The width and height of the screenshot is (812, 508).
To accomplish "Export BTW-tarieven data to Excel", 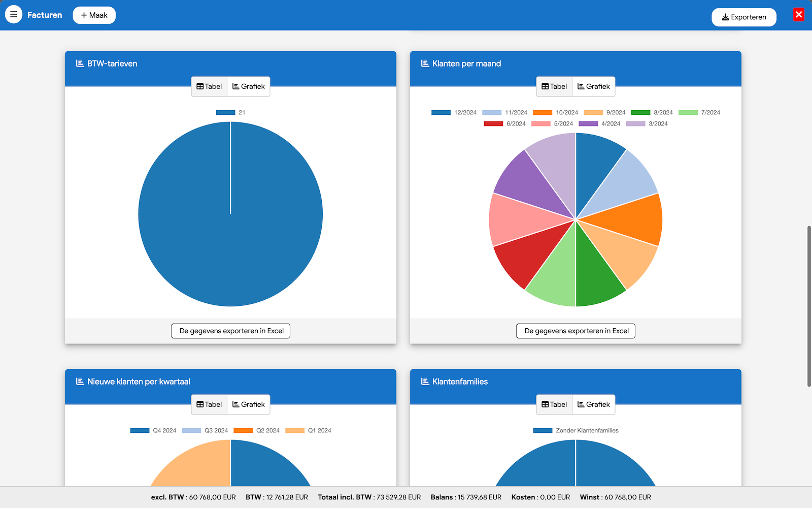I will (231, 331).
